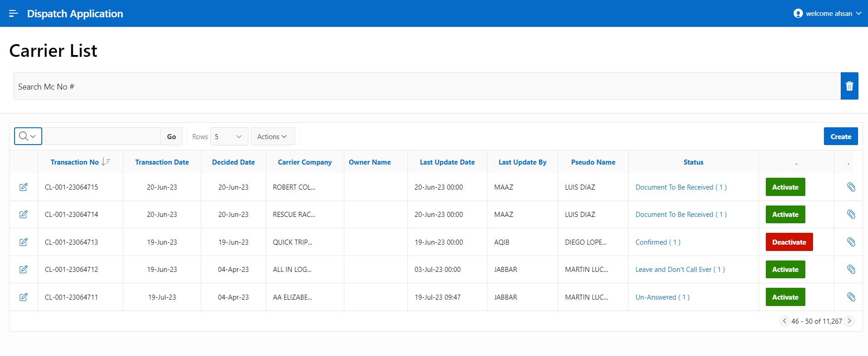This screenshot has height=356, width=868.
Task: Open the Confirmed ( 1 ) status link
Action: coord(658,242)
